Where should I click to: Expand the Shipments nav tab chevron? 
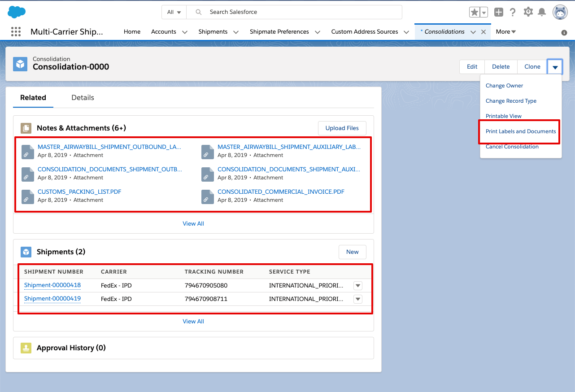pyautogui.click(x=236, y=32)
